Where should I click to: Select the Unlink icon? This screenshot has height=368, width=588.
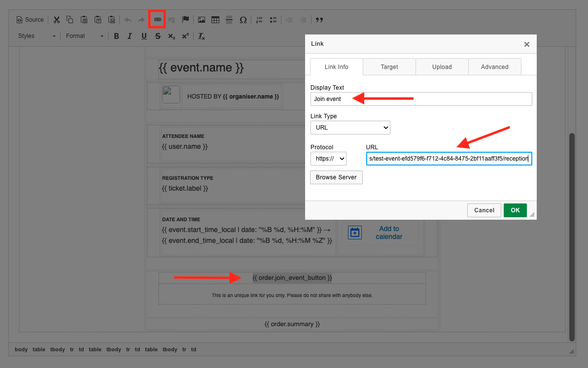pos(172,19)
